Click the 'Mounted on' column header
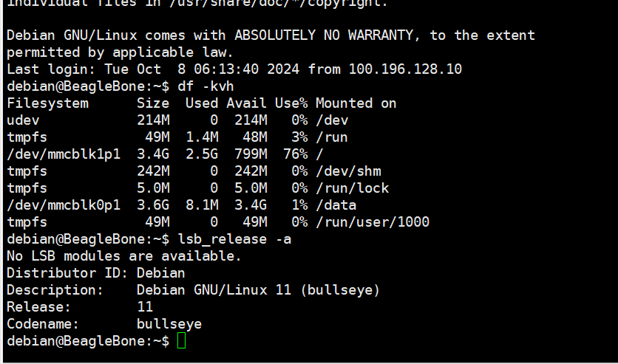Image resolution: width=618 pixels, height=364 pixels. pyautogui.click(x=356, y=103)
